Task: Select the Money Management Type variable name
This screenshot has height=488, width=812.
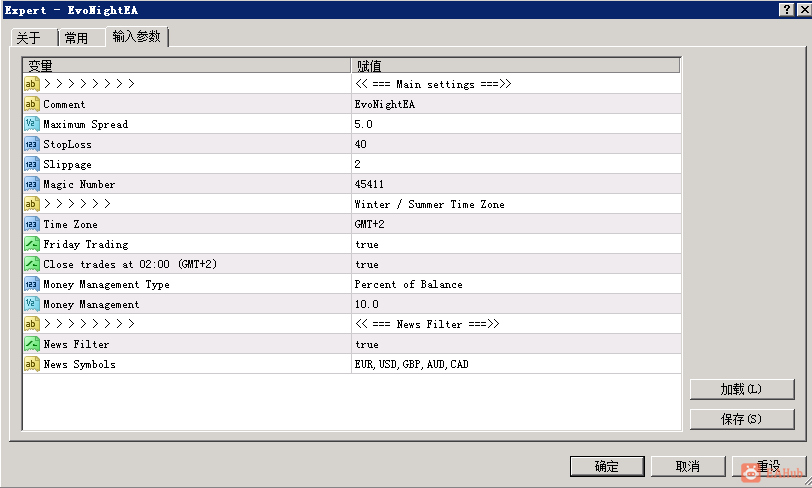Action: 107,284
